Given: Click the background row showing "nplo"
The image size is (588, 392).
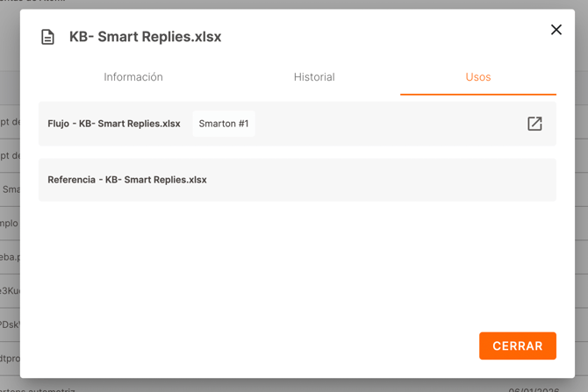Looking at the screenshot, I should tap(9, 223).
